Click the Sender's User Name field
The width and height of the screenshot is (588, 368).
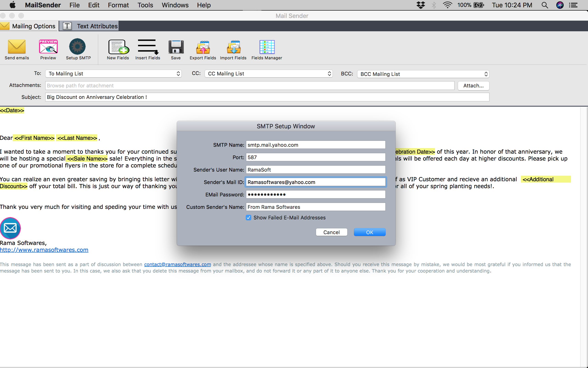point(316,170)
